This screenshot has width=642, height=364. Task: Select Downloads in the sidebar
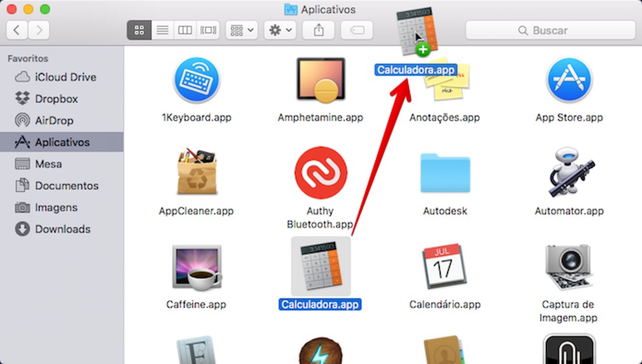point(61,229)
